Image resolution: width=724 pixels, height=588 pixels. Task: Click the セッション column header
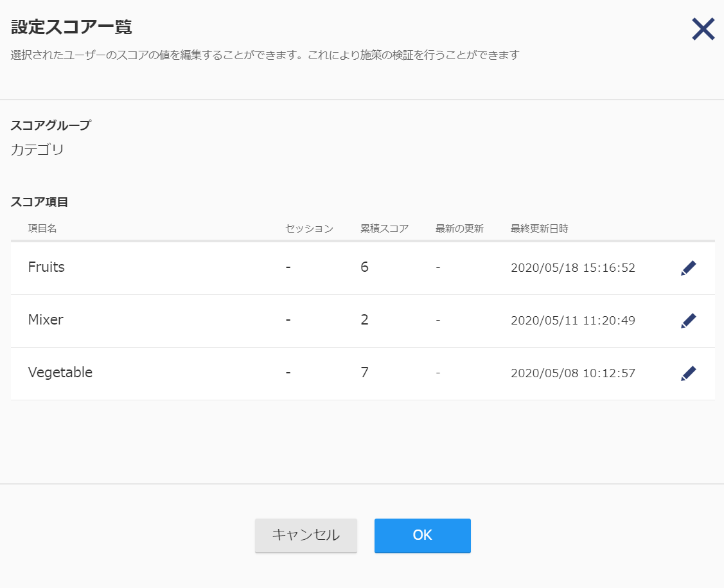click(310, 229)
